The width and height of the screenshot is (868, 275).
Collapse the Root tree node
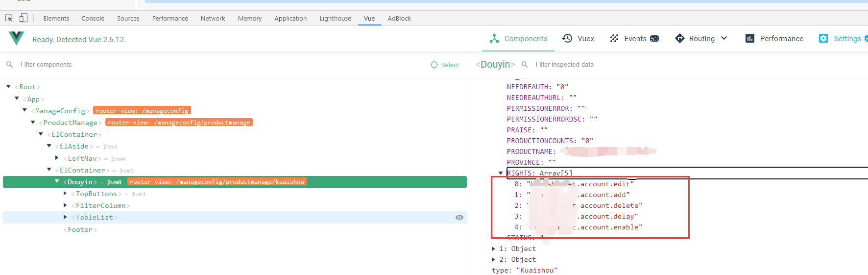8,87
